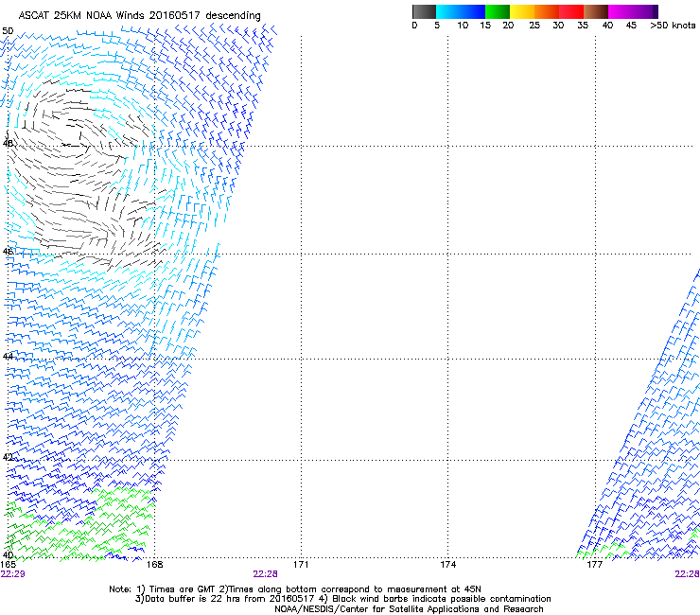
Task: Click the latitude label 50
Action: [x=8, y=31]
